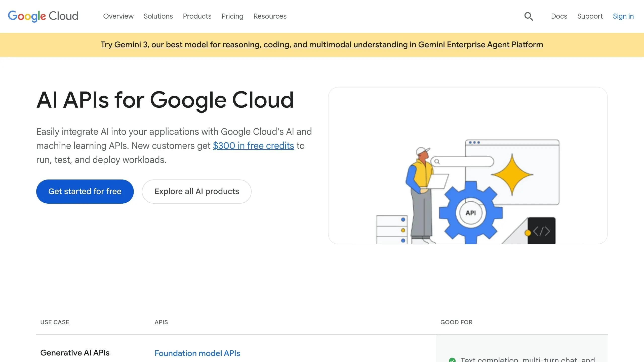Screen dimensions: 644x362
Task: Follow the $300 in free credits link
Action: [253, 146]
